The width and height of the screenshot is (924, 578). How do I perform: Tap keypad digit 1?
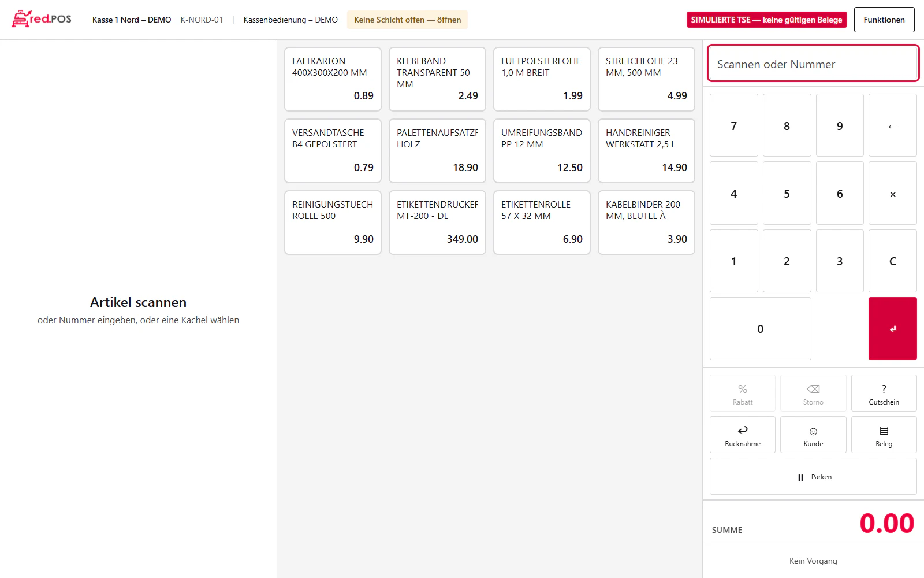733,261
